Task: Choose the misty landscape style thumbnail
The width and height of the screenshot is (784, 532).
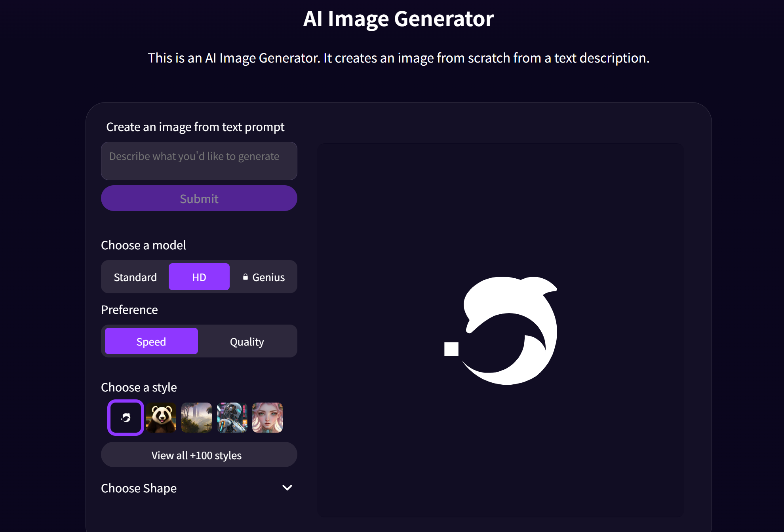Action: pos(196,418)
